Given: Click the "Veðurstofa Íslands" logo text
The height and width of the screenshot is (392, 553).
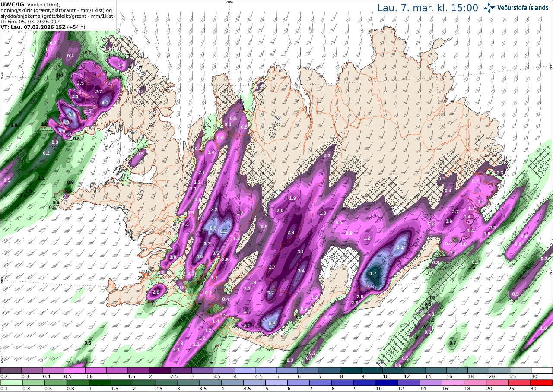Looking at the screenshot, I should coord(523,8).
